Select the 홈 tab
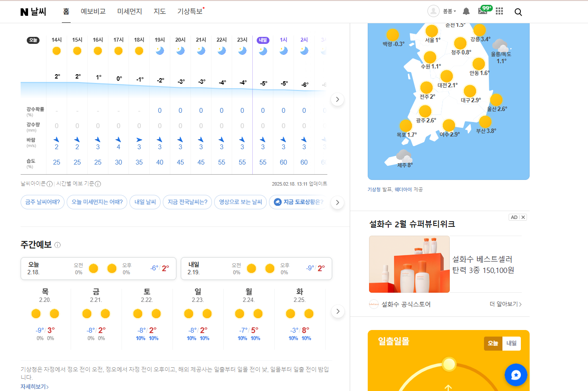The height and width of the screenshot is (391, 588). [66, 11]
